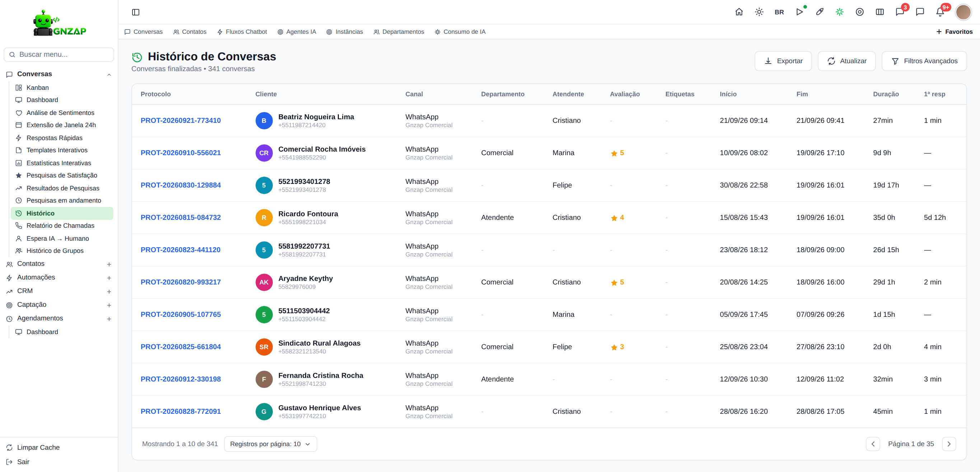Click the AK avatar of Aryadne Keythy
This screenshot has width=980, height=472.
click(x=264, y=282)
